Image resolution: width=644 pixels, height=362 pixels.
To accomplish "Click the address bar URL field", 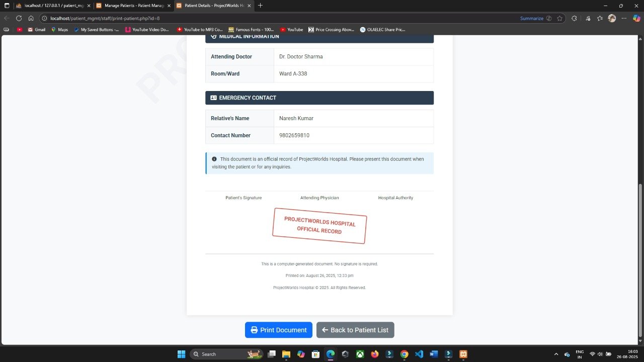I will tap(252, 18).
